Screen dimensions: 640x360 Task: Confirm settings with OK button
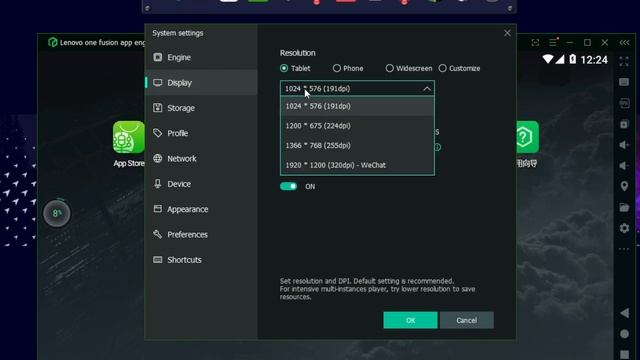point(410,320)
